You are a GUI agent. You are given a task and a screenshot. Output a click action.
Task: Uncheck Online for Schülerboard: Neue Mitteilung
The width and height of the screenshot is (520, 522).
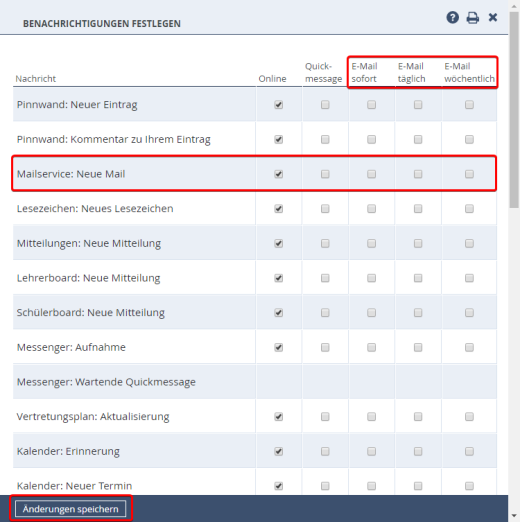(x=279, y=313)
